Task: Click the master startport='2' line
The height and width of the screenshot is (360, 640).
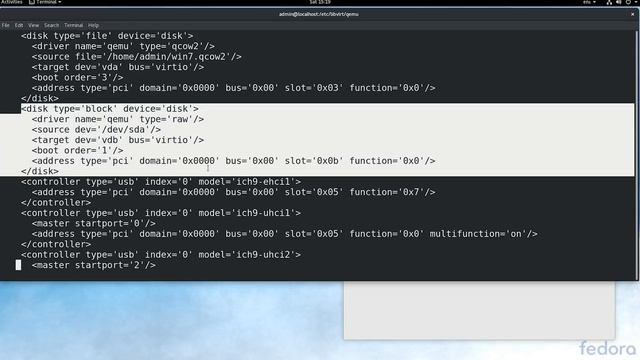Action: (x=94, y=265)
